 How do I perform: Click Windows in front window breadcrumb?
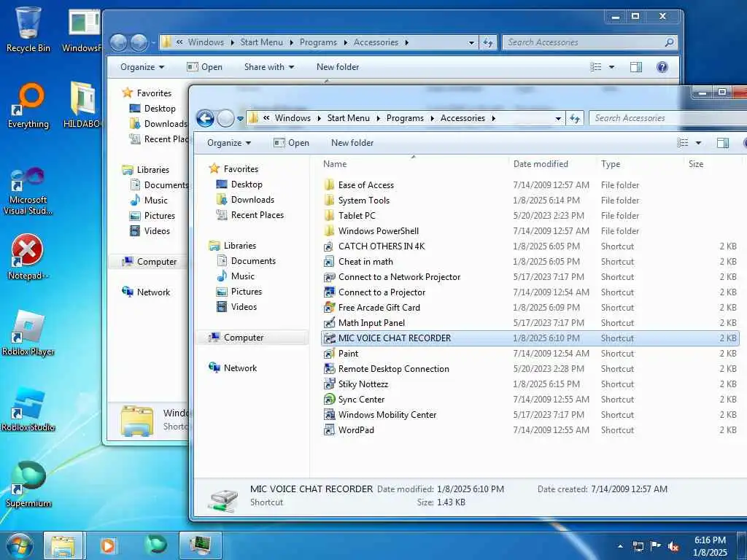pyautogui.click(x=293, y=118)
